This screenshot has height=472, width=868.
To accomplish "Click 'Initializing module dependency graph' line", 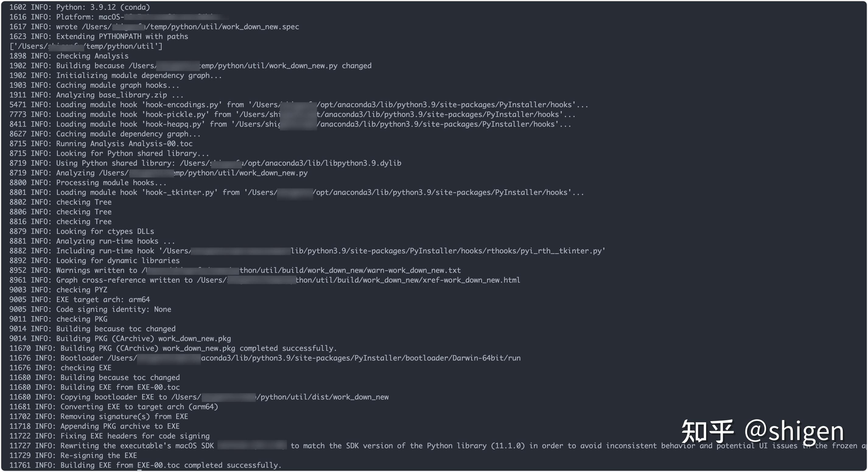I will pos(116,76).
